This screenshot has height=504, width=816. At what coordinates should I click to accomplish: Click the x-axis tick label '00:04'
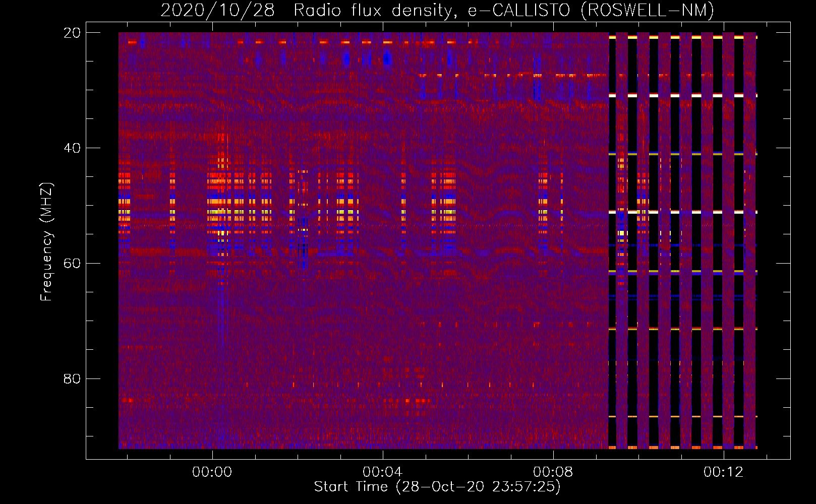point(383,472)
